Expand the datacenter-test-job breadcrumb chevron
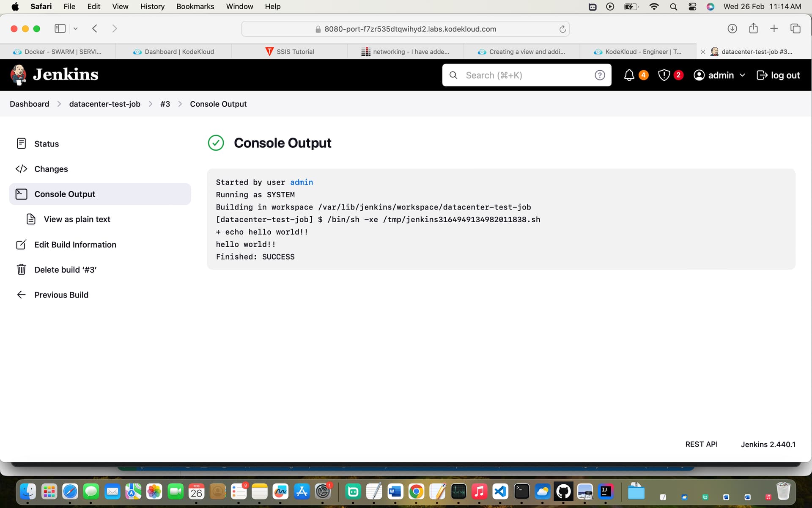This screenshot has height=508, width=812. tap(150, 104)
